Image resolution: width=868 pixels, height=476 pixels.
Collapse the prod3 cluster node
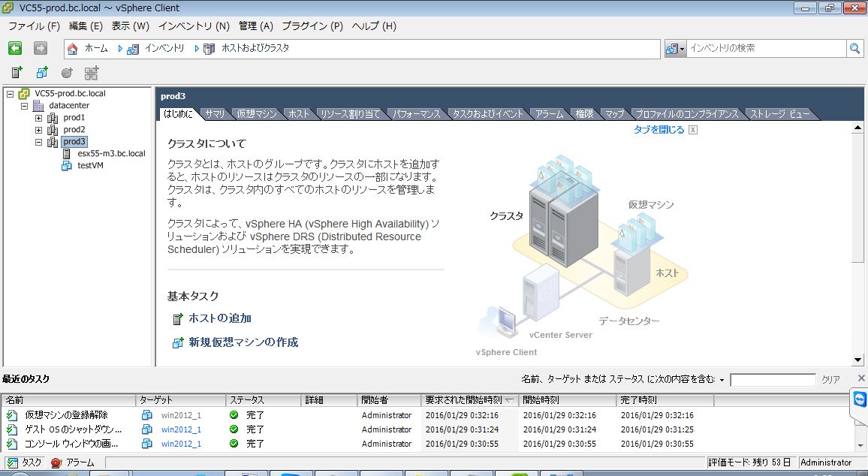(x=39, y=142)
